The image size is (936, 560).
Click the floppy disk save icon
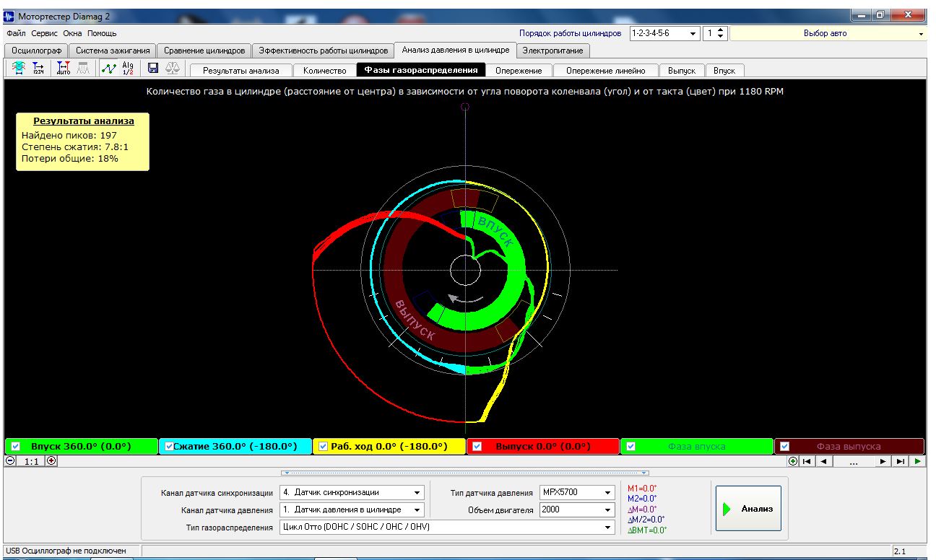click(153, 69)
